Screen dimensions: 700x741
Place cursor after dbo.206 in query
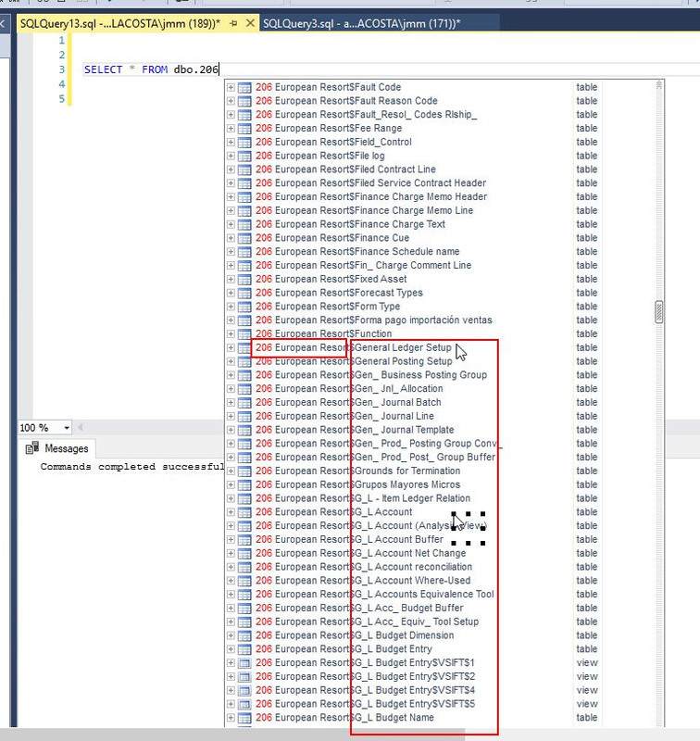(x=219, y=69)
